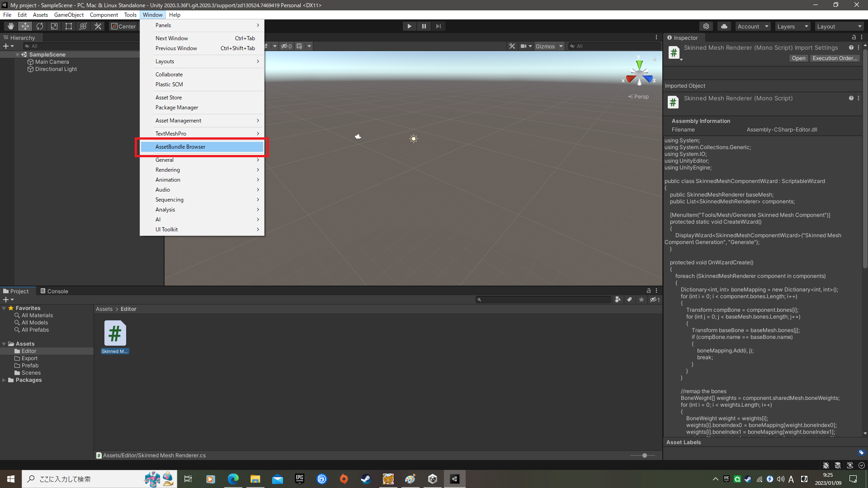Viewport: 868px width, 488px height.
Task: Select the Rect Transform tool
Action: point(69,26)
